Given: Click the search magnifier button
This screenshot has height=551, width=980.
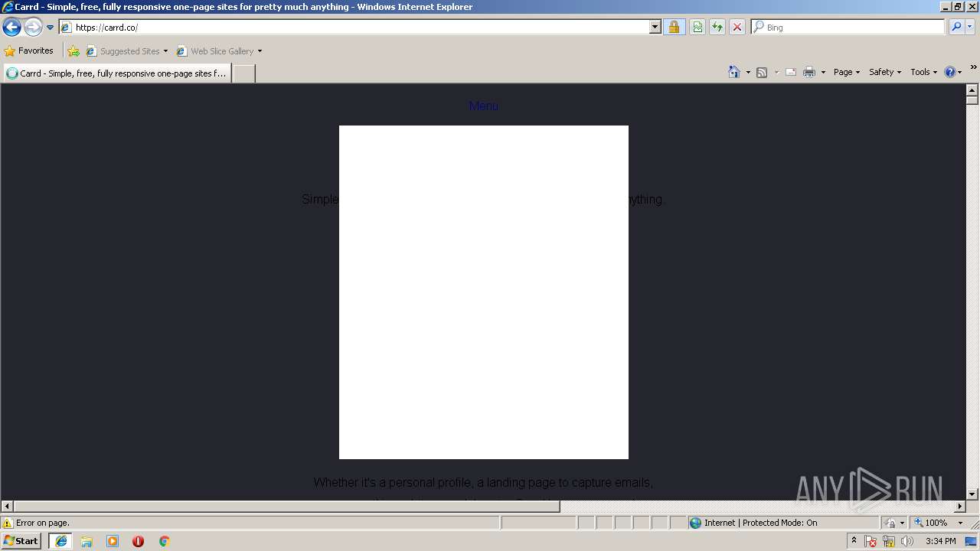Looking at the screenshot, I should click(x=955, y=27).
